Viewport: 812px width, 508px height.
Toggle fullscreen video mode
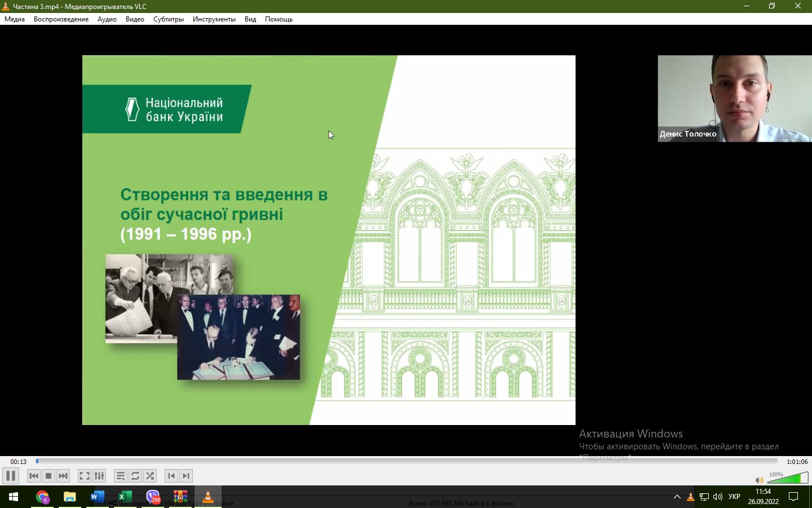pos(85,476)
